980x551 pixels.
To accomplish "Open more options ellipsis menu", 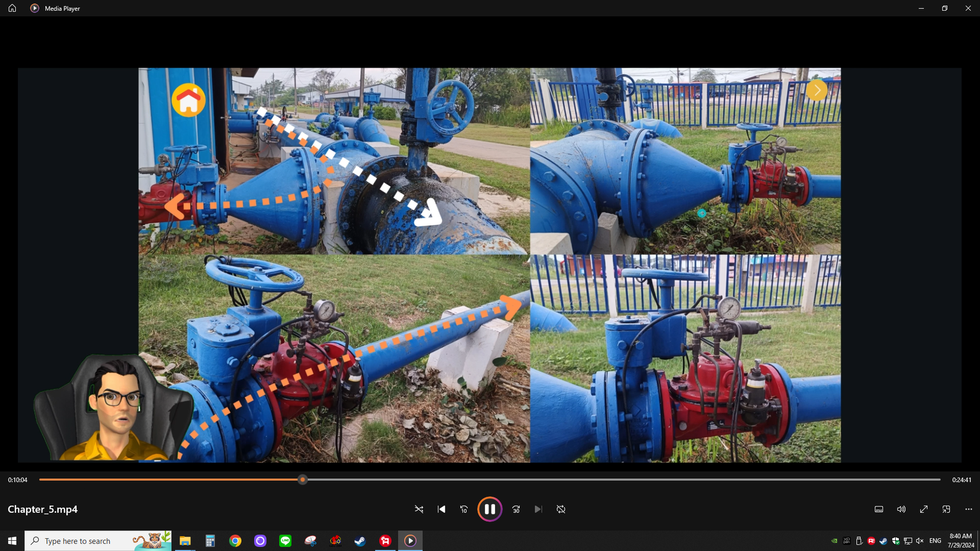I will tap(969, 510).
